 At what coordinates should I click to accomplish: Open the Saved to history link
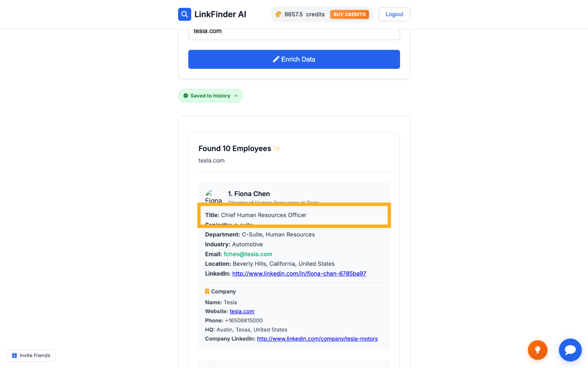(210, 96)
